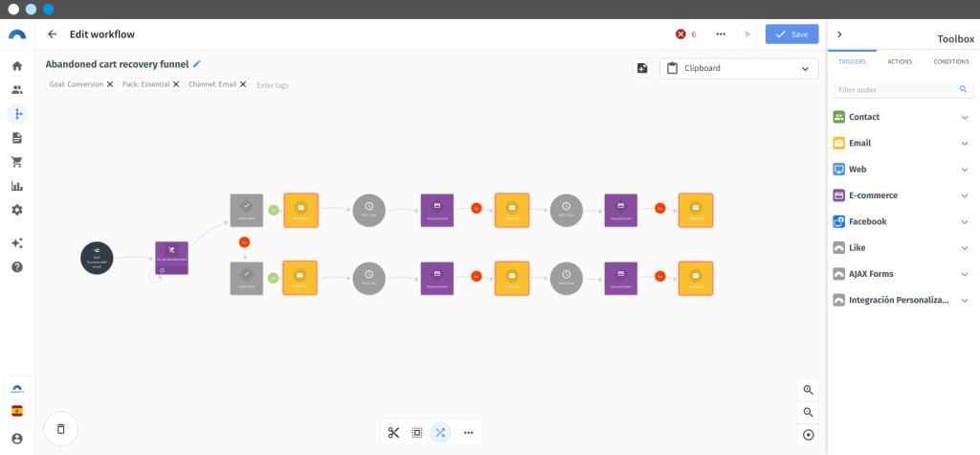Click the trash bin delete icon

click(60, 429)
